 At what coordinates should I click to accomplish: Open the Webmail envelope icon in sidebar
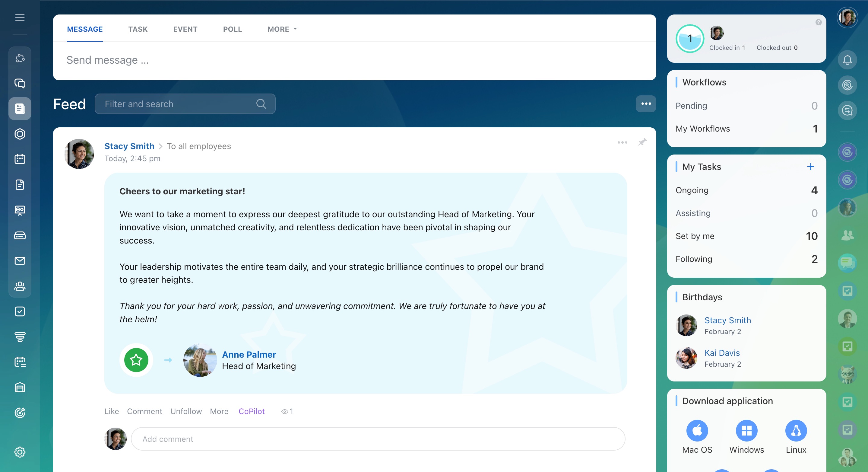point(20,261)
